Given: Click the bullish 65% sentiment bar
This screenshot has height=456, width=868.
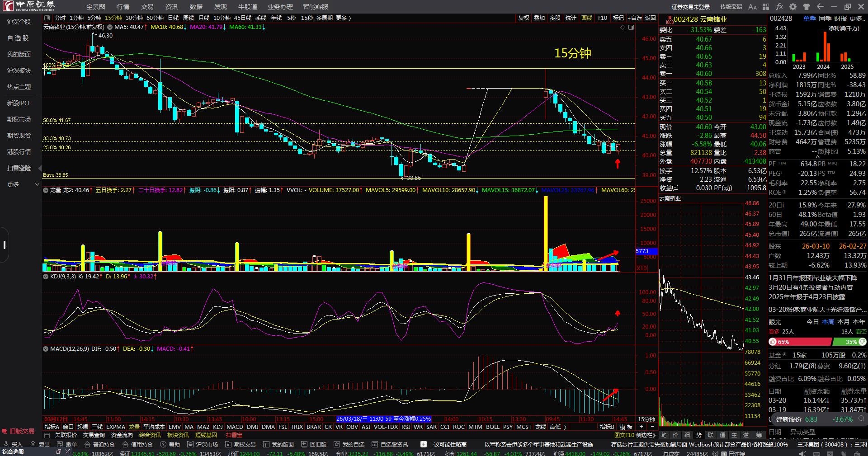Looking at the screenshot, I should pyautogui.click(x=800, y=342).
